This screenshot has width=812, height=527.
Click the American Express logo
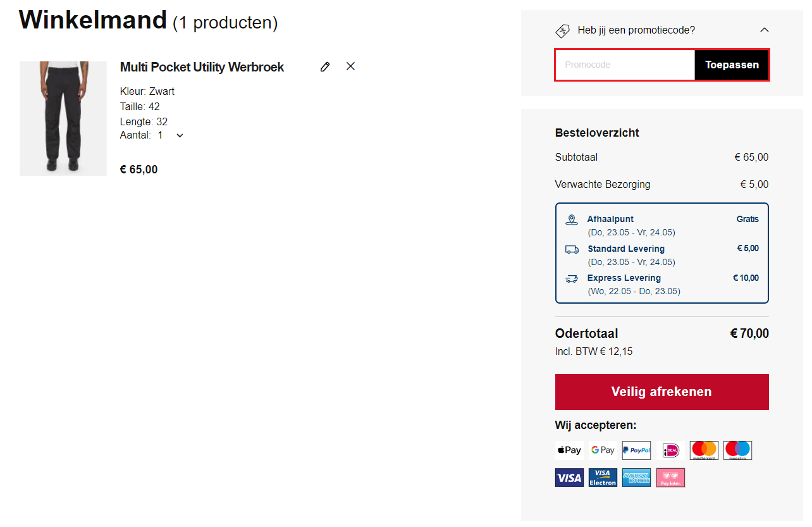coord(636,478)
